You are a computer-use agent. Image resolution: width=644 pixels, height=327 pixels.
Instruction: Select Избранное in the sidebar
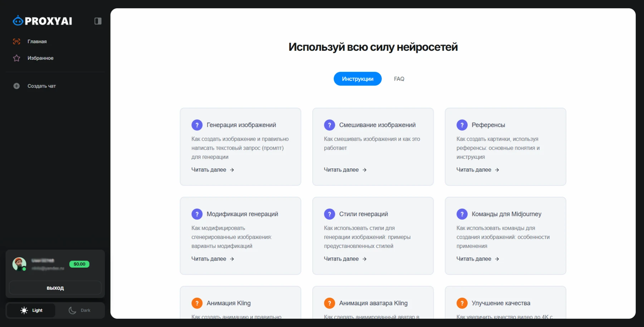[40, 58]
